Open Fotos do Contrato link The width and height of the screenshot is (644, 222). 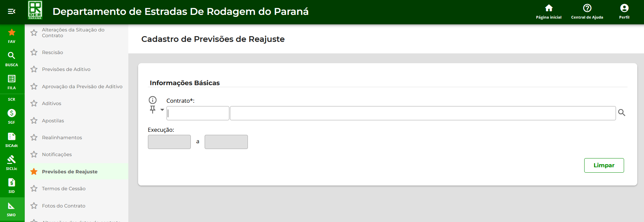click(64, 206)
